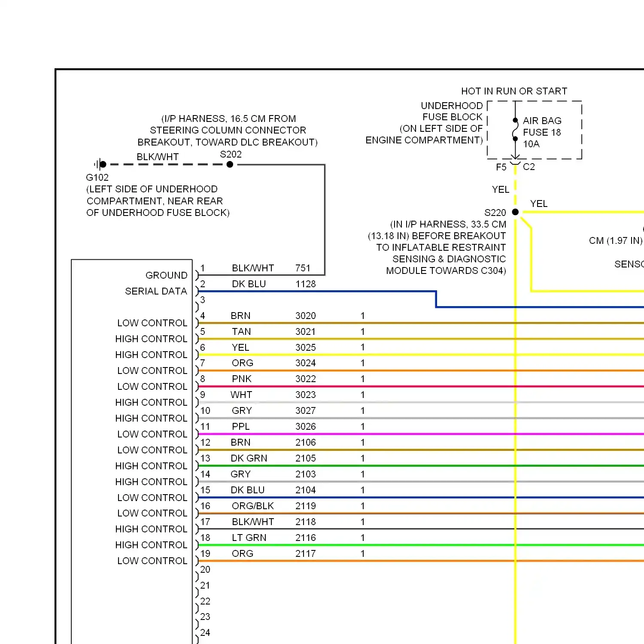Click the 'DK BLU' label on pin 2
Viewport: 644px width, 644px height.
249,284
